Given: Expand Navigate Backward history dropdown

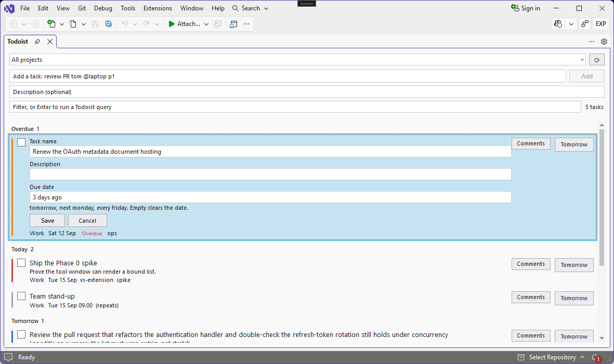Looking at the screenshot, I should (24, 24).
